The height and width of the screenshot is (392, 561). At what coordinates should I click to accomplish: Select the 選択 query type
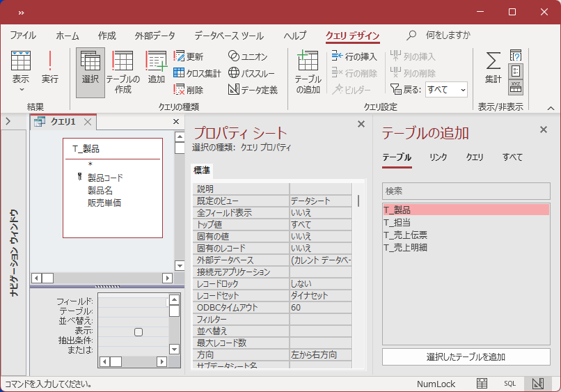pyautogui.click(x=90, y=72)
